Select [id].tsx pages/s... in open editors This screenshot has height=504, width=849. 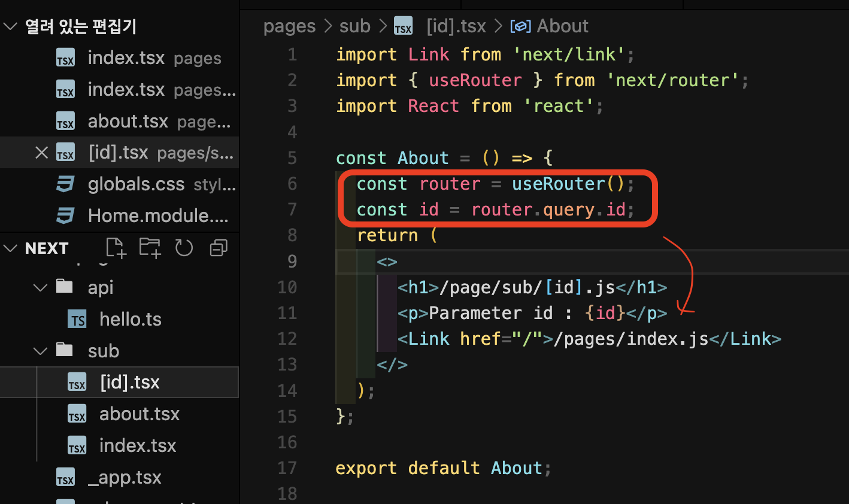tap(120, 153)
